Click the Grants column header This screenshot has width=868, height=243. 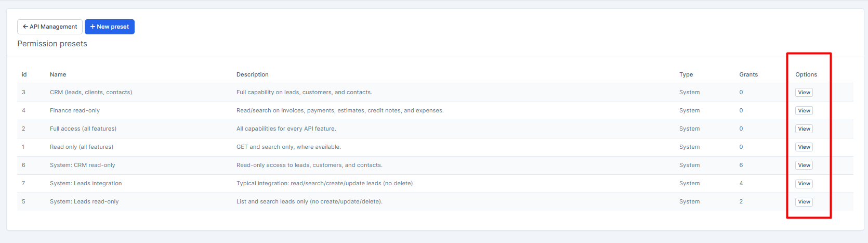pos(748,74)
